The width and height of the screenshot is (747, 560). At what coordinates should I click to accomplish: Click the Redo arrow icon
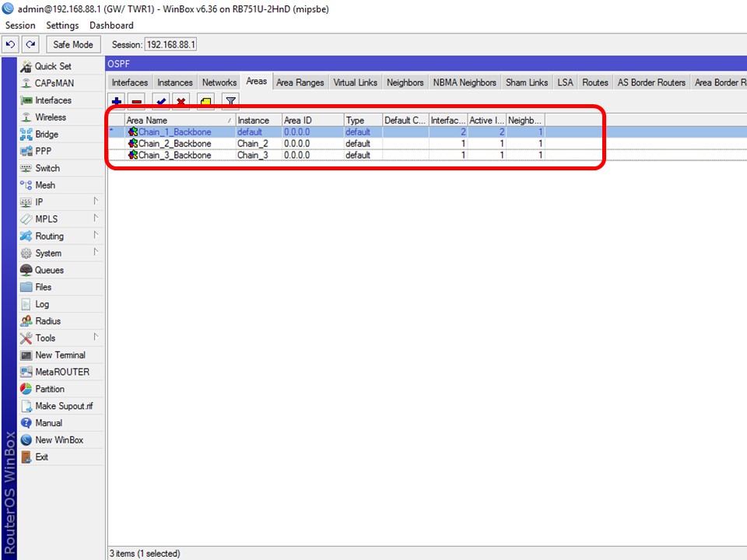coord(30,44)
